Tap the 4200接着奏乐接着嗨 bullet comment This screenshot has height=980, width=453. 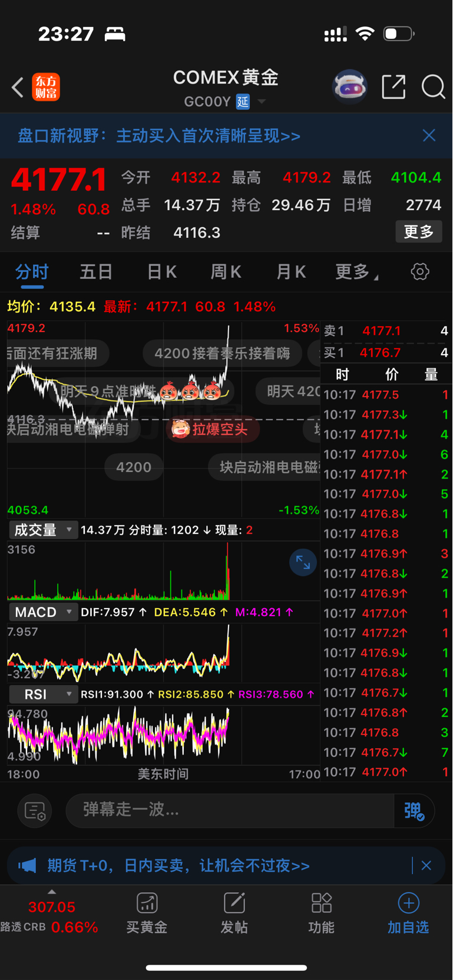pos(222,353)
